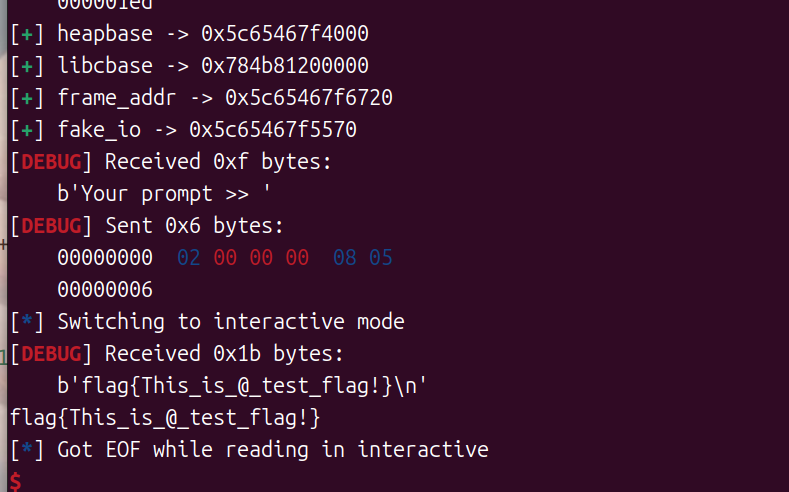Click the plain printed flag{This_is_@_test_flag!} line
The image size is (789, 492).
coord(165,418)
